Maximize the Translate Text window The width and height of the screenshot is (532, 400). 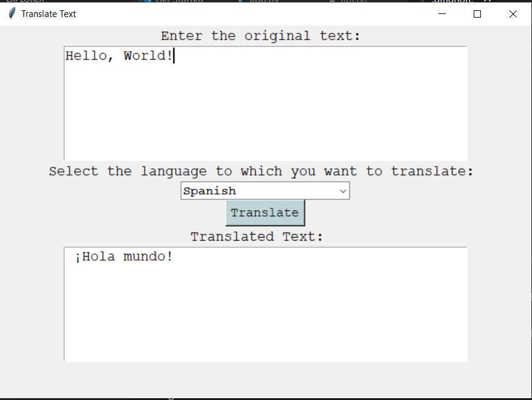coord(477,13)
